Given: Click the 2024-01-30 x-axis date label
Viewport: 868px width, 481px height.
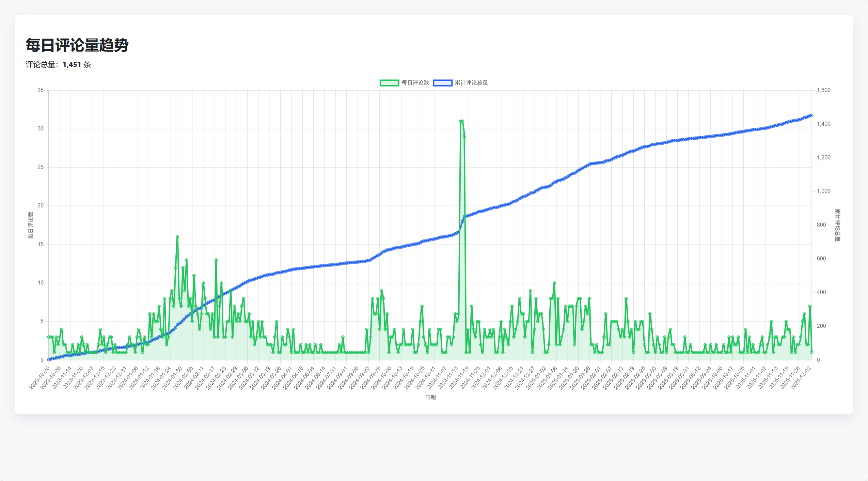Looking at the screenshot, I should click(171, 378).
